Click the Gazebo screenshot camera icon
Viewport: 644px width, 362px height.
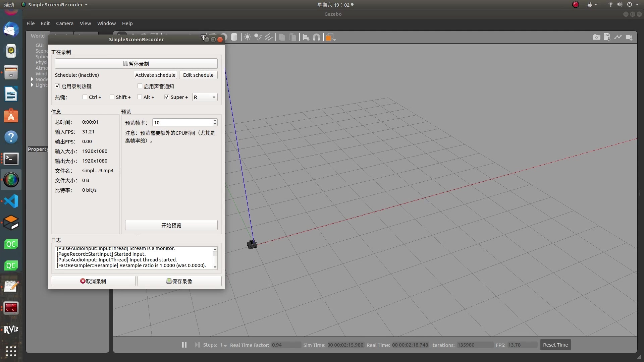(596, 37)
